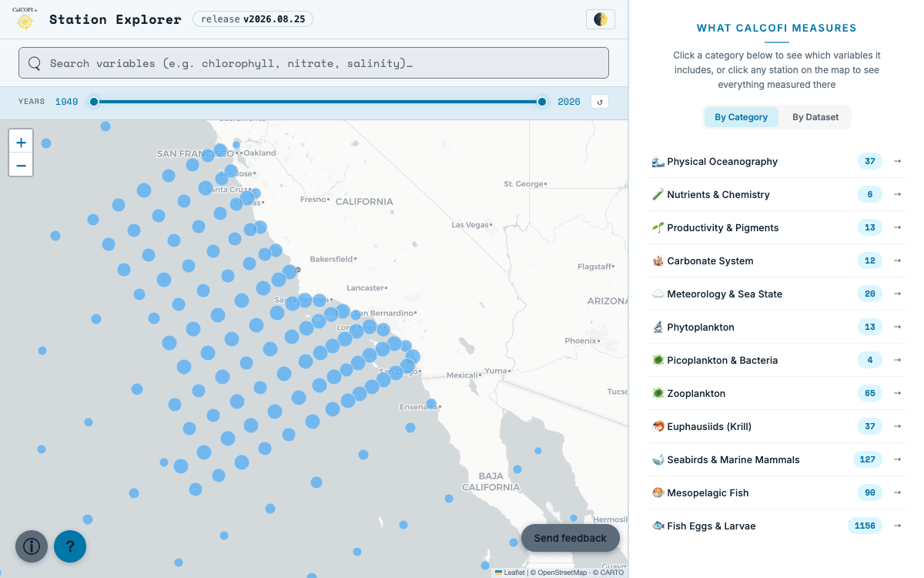Click the 65 count badge for Zooplankton
Image resolution: width=924 pixels, height=578 pixels.
coord(870,393)
